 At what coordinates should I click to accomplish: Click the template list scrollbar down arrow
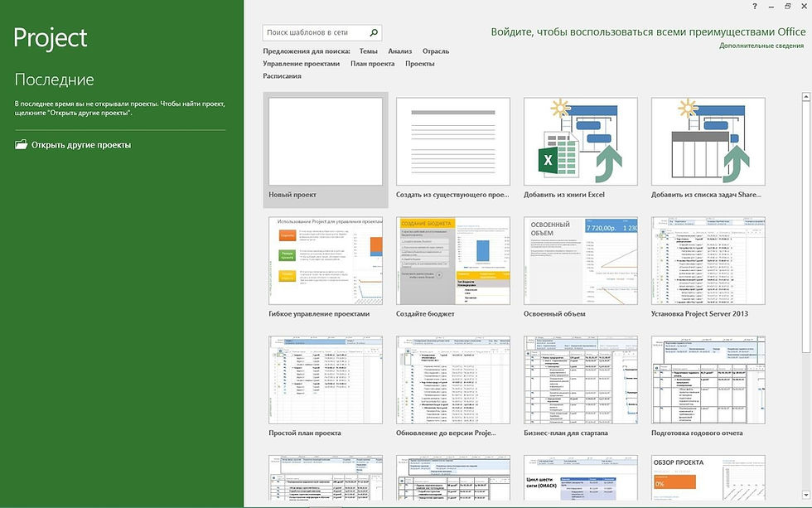click(805, 496)
